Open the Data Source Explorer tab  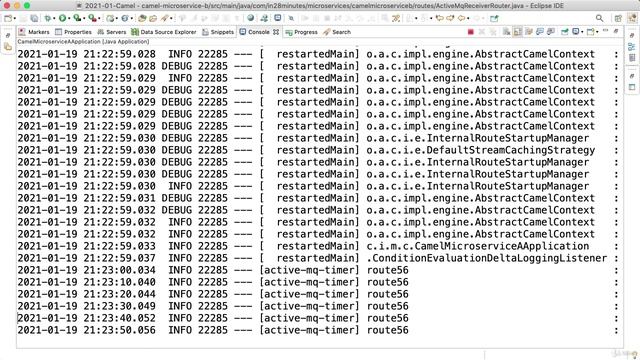(164, 32)
